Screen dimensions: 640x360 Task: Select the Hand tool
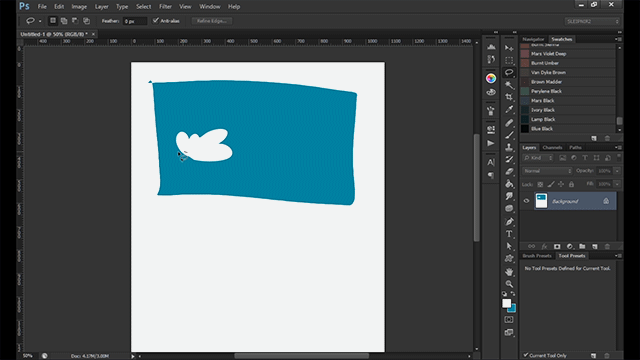pyautogui.click(x=509, y=271)
